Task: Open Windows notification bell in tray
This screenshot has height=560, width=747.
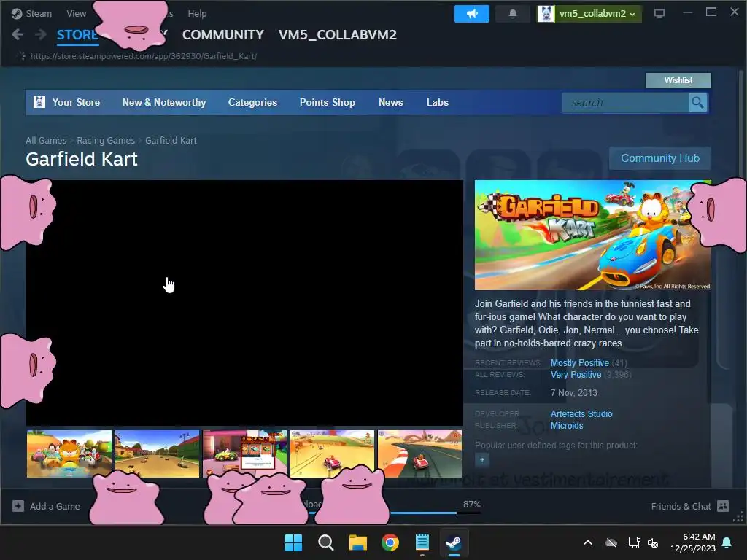Action: [x=727, y=542]
